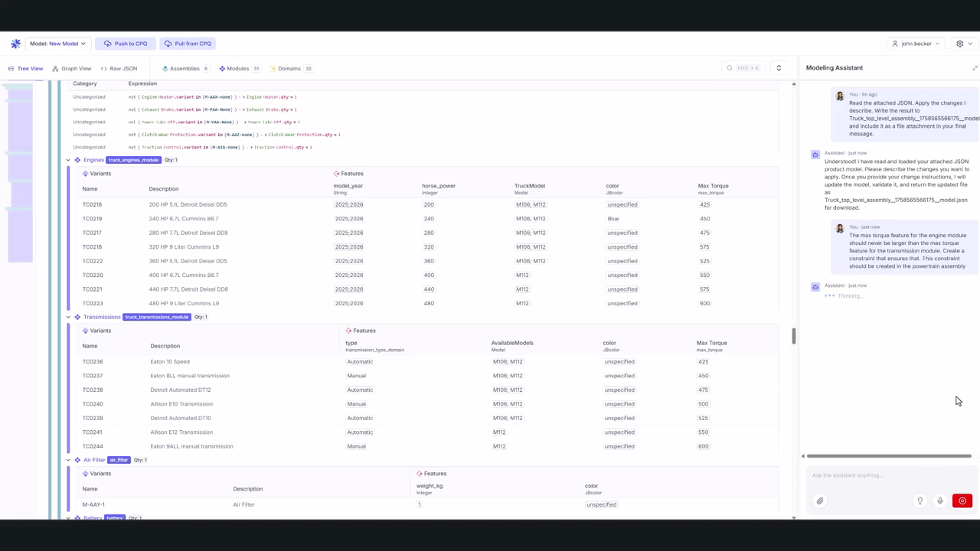This screenshot has width=980, height=551.
Task: Click the lightbulb suggestion icon in chat
Action: click(x=920, y=500)
